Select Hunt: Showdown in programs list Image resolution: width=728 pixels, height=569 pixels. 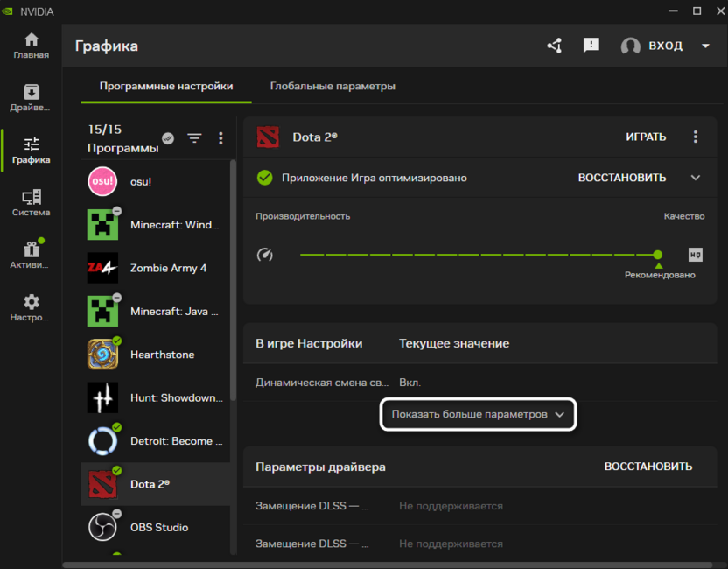[156, 397]
